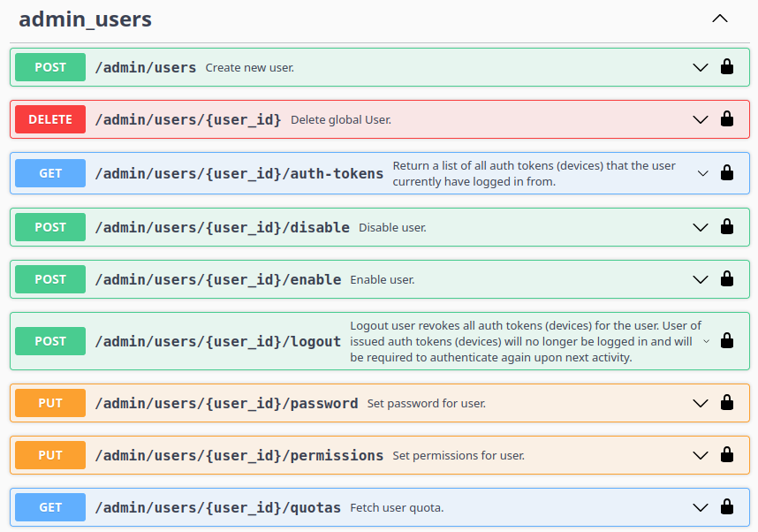
Task: Click the lock icon on Delete global User row
Action: click(x=727, y=119)
